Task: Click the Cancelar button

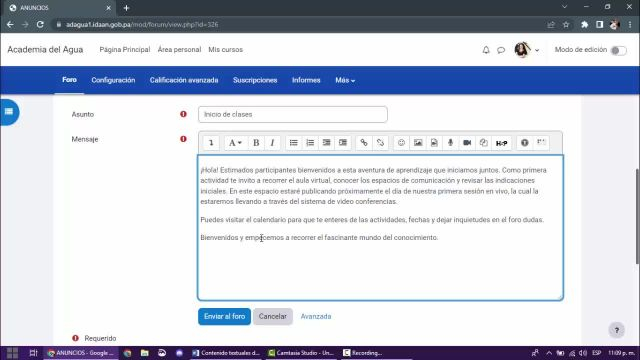Action: [x=273, y=317]
